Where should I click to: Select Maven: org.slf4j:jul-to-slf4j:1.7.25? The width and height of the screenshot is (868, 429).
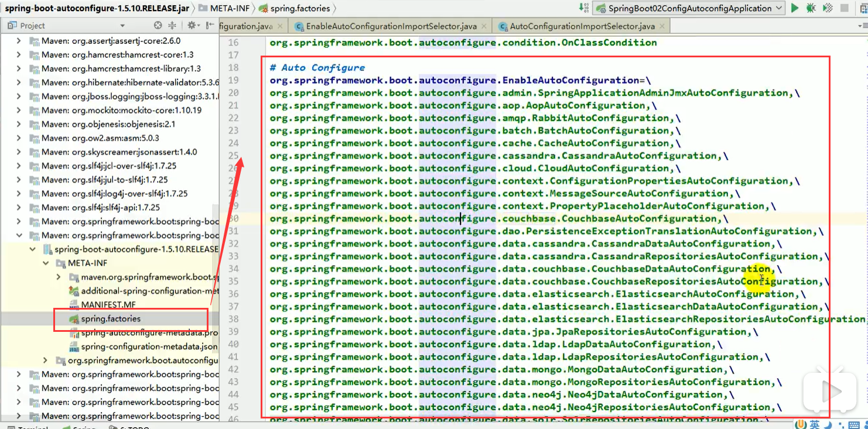pyautogui.click(x=105, y=180)
